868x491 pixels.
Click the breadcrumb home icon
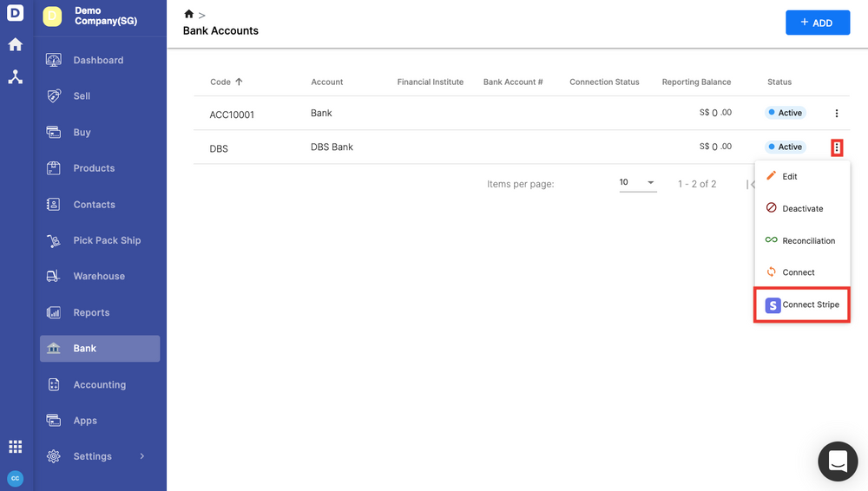(189, 15)
